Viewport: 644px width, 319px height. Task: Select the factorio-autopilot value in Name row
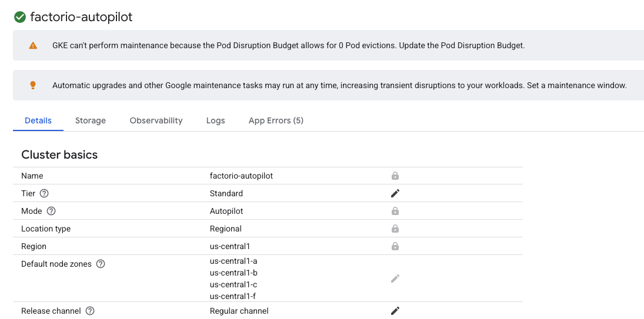tap(241, 176)
